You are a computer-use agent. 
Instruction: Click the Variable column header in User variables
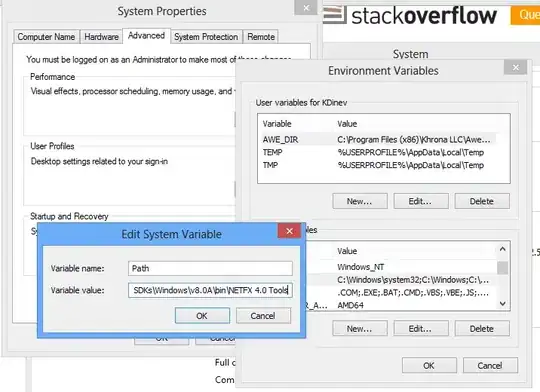[277, 124]
